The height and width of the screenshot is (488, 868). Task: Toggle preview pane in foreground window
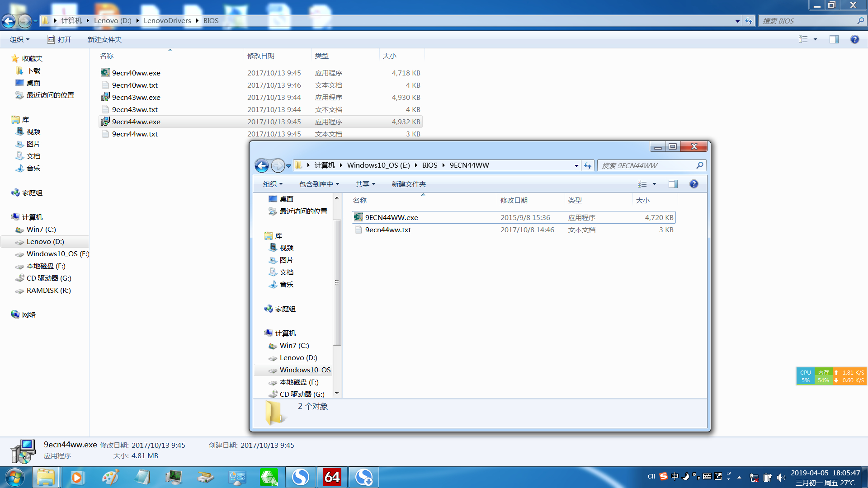point(673,184)
